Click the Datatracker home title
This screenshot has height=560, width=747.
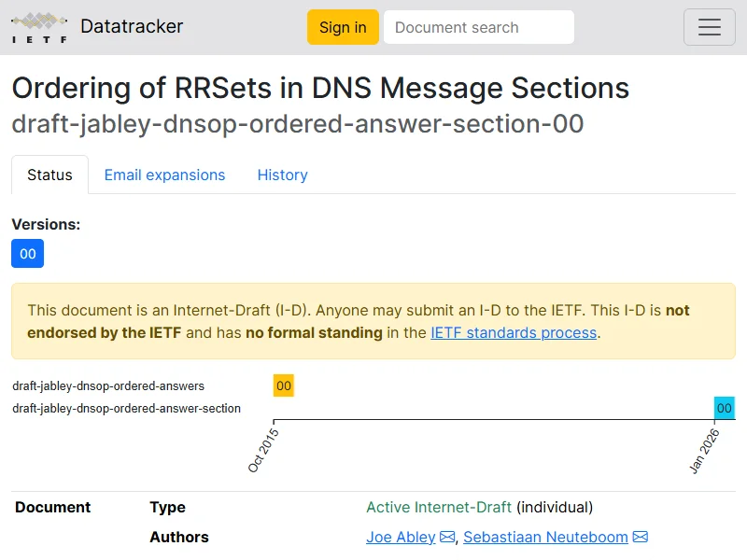point(132,27)
